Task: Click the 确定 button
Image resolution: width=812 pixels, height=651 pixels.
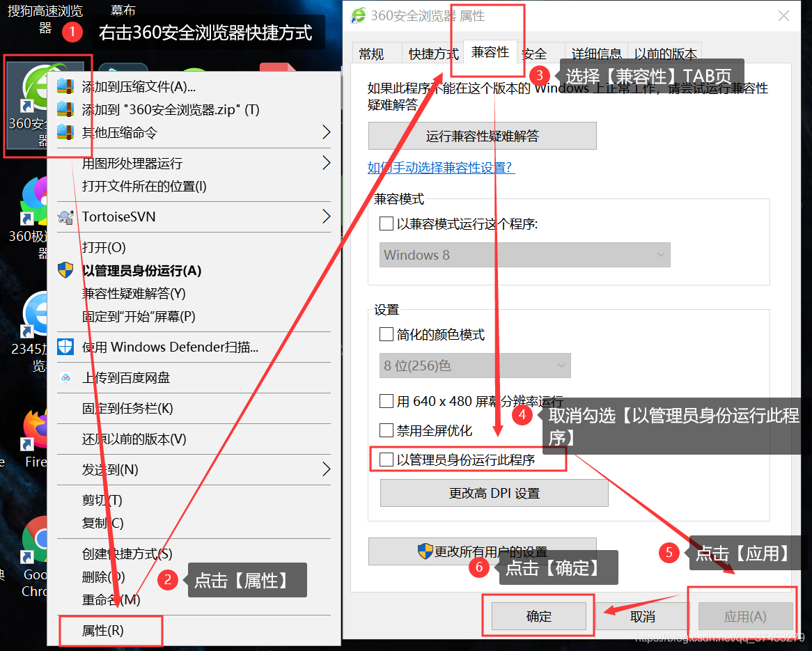Action: point(538,616)
